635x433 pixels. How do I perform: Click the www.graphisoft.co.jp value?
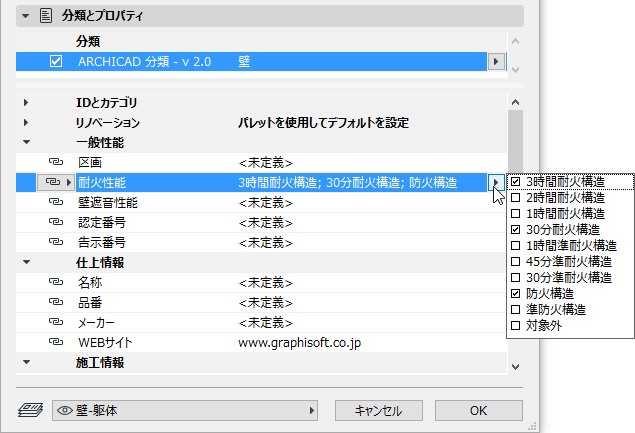pos(300,343)
